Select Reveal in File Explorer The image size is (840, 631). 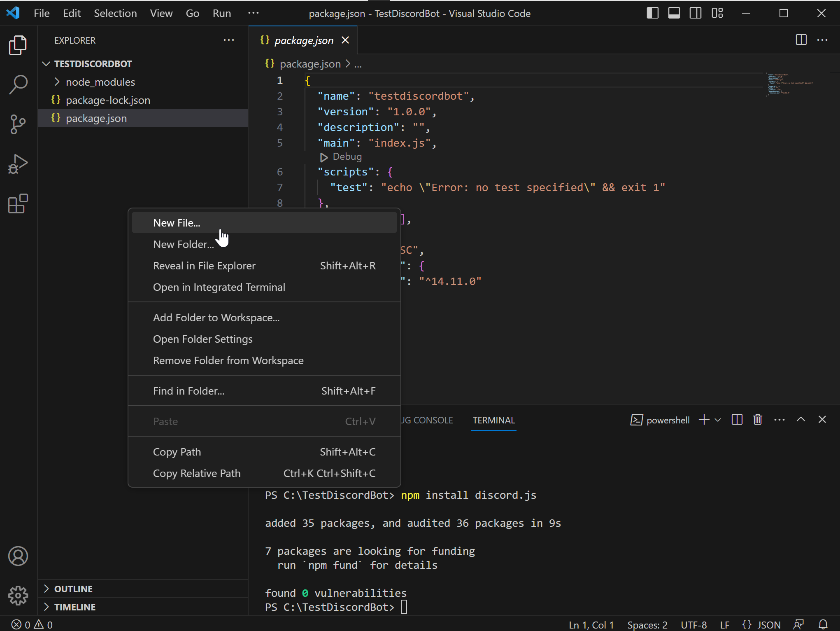(x=264, y=266)
